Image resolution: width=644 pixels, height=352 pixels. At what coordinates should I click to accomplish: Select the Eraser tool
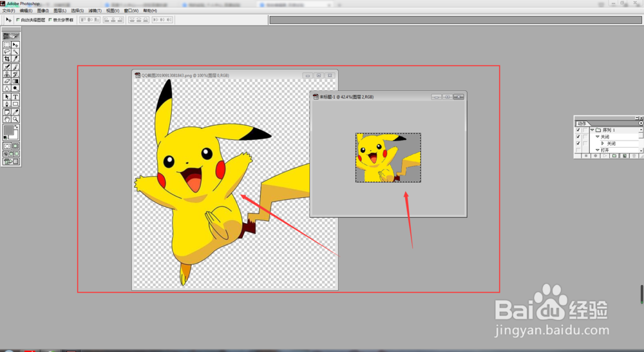[x=6, y=81]
